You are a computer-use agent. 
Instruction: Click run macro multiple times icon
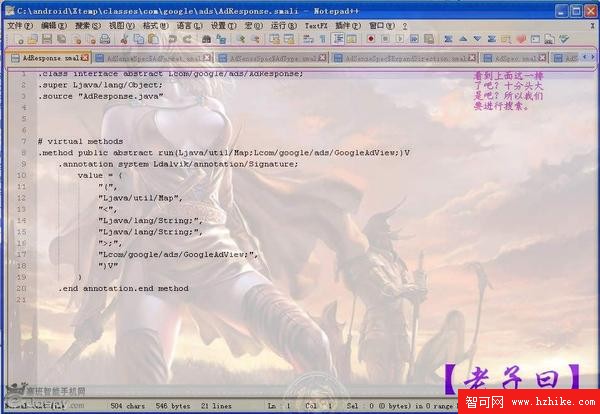click(414, 39)
